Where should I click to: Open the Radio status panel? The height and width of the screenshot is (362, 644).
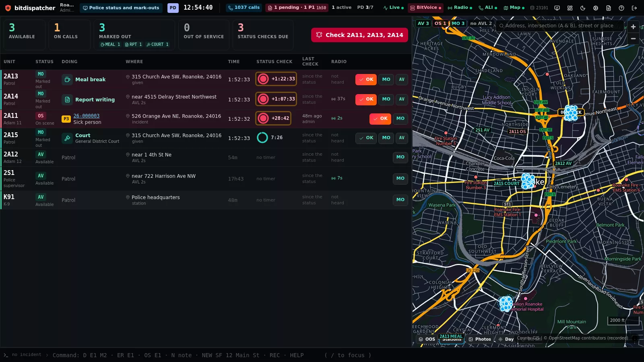point(460,8)
